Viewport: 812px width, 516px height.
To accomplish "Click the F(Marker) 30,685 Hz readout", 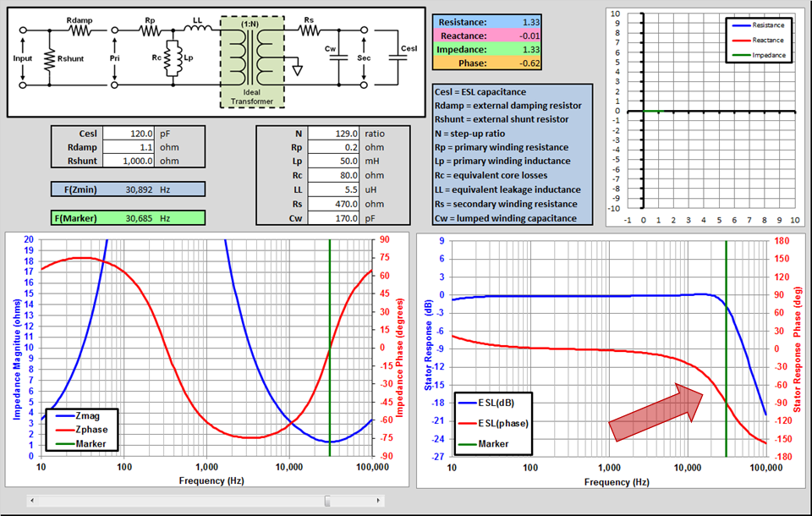I will click(x=128, y=218).
